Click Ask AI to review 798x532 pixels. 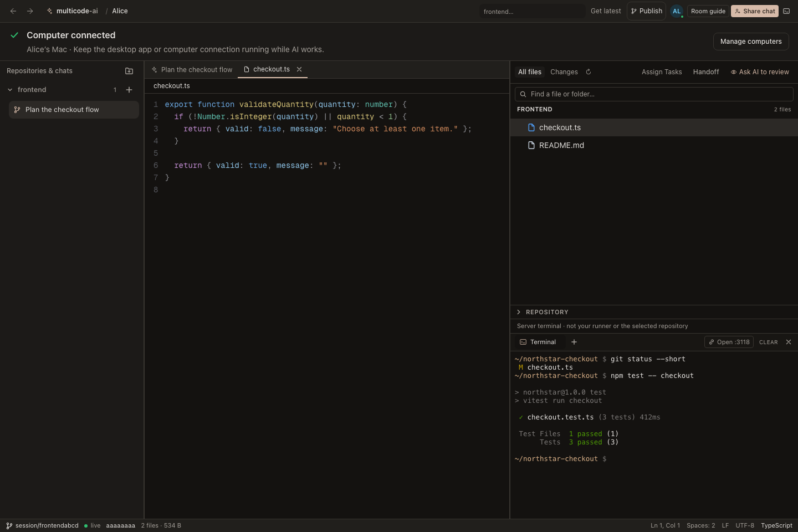tap(760, 72)
